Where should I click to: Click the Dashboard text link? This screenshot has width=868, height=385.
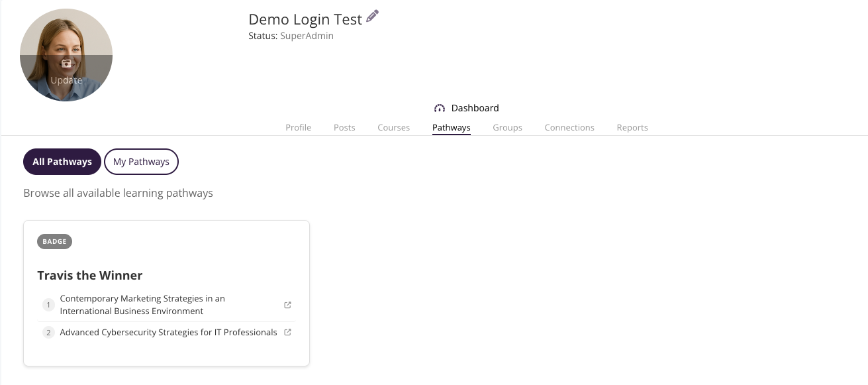point(475,108)
